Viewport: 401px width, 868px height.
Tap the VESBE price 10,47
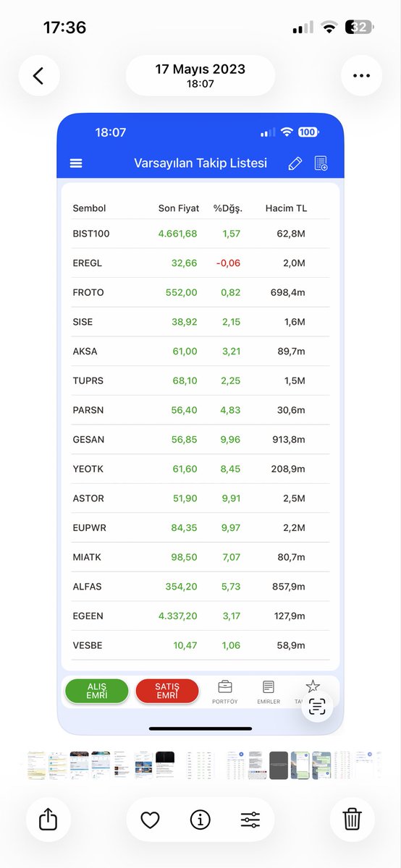coord(185,645)
